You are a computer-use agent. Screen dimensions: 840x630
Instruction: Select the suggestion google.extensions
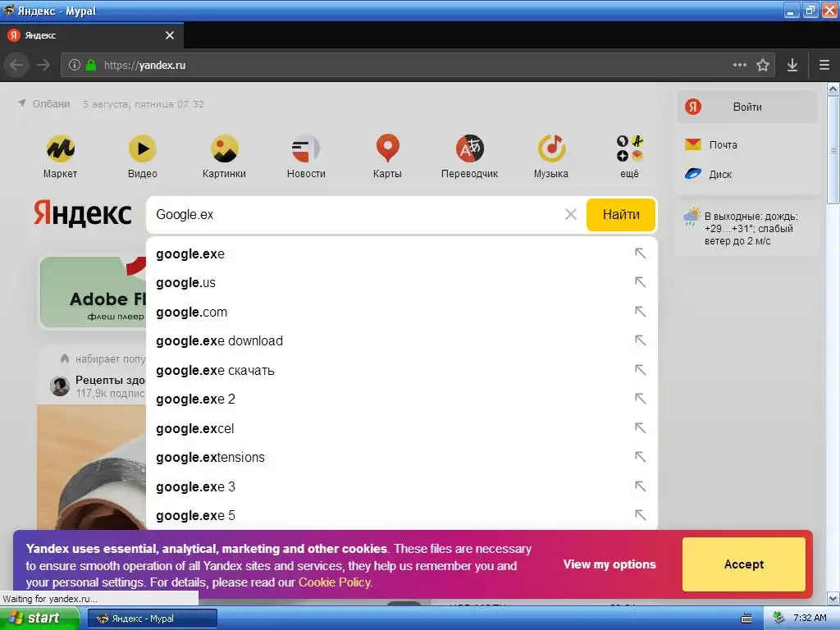click(402, 458)
